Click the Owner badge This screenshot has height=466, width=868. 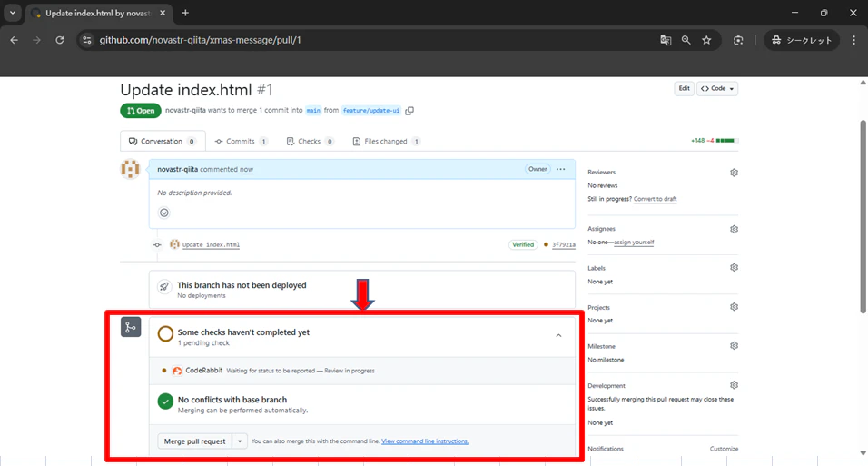tap(538, 169)
